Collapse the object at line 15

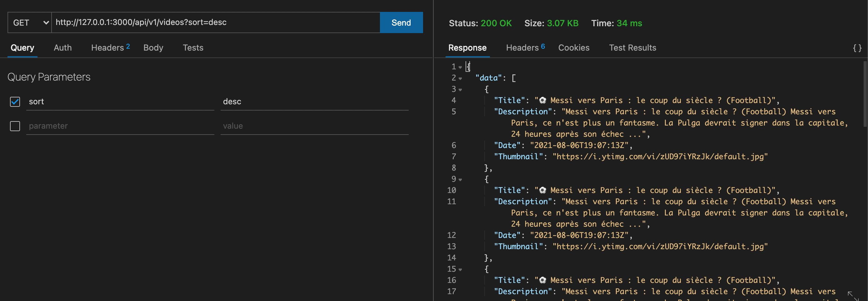460,270
